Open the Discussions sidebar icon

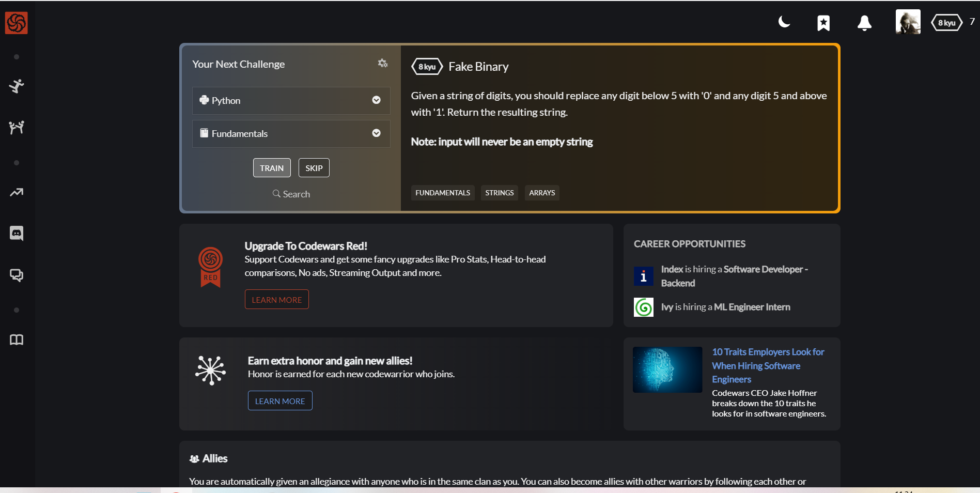17,275
